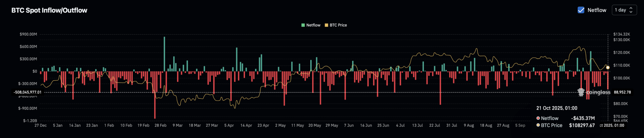The width and height of the screenshot is (644, 138).
Task: Click the 88,952.78 price crosshair label
Action: tap(622, 92)
